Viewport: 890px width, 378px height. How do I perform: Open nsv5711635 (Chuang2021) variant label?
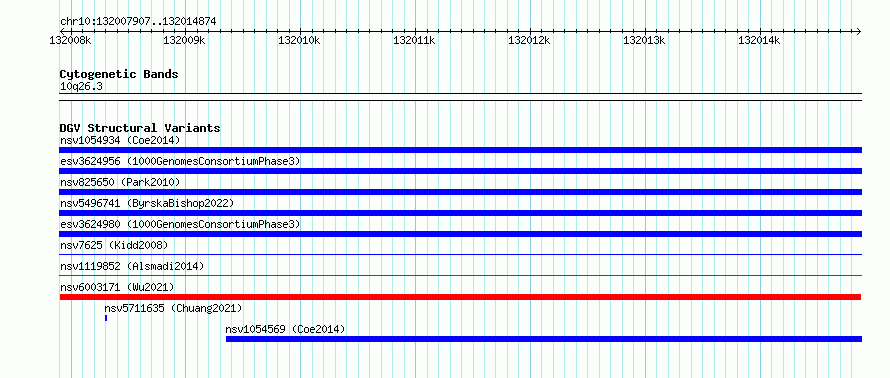(173, 308)
